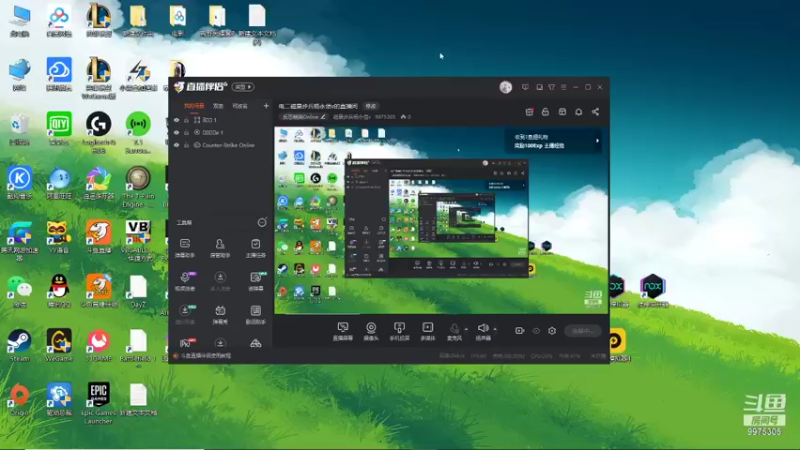Screen dimensions: 800x450
Task: Select the Counter-Strike Online source row
Action: pyautogui.click(x=220, y=145)
